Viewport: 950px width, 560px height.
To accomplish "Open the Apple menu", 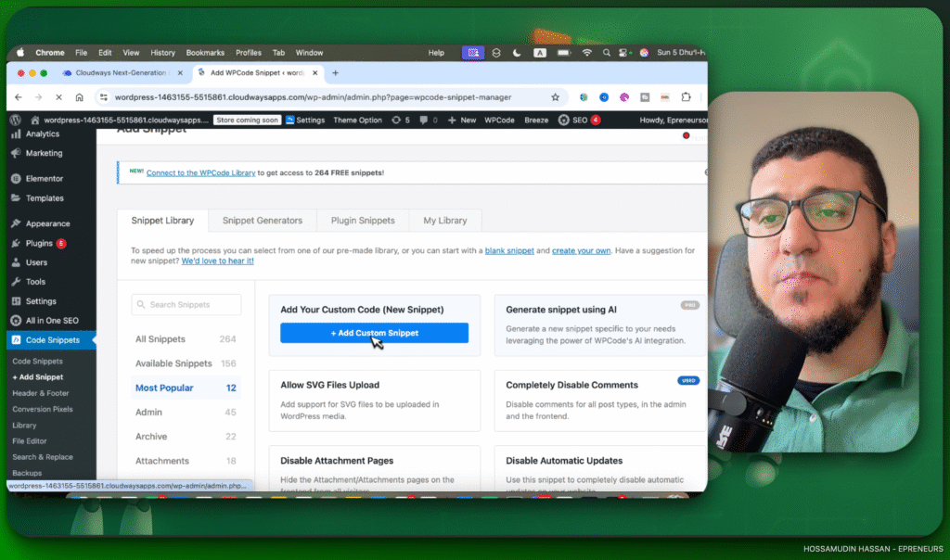I will pos(20,53).
